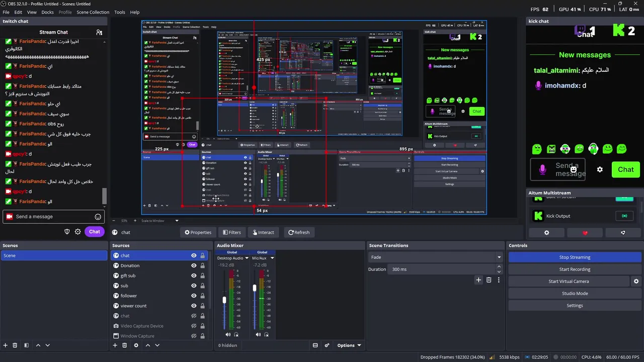Image resolution: width=644 pixels, height=362 pixels.
Task: Toggle Kick Output stream button
Action: tap(624, 216)
